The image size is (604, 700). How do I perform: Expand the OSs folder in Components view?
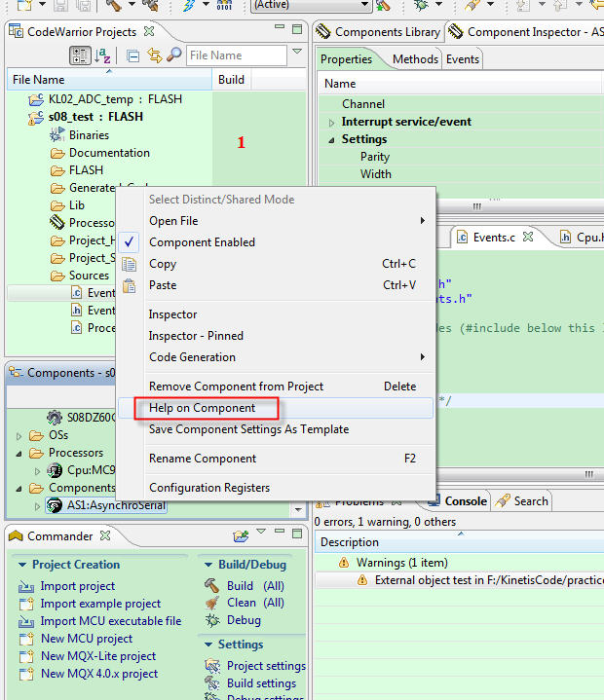click(x=19, y=436)
